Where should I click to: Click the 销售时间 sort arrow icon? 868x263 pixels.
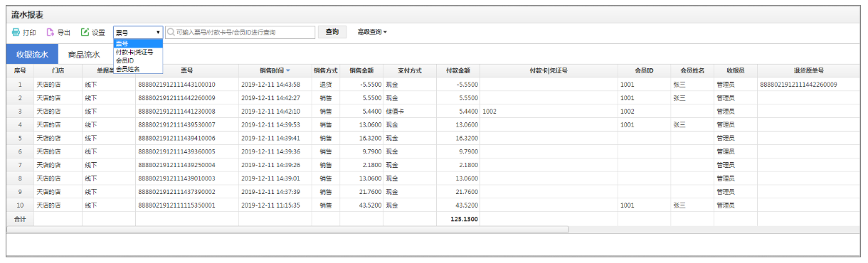288,71
